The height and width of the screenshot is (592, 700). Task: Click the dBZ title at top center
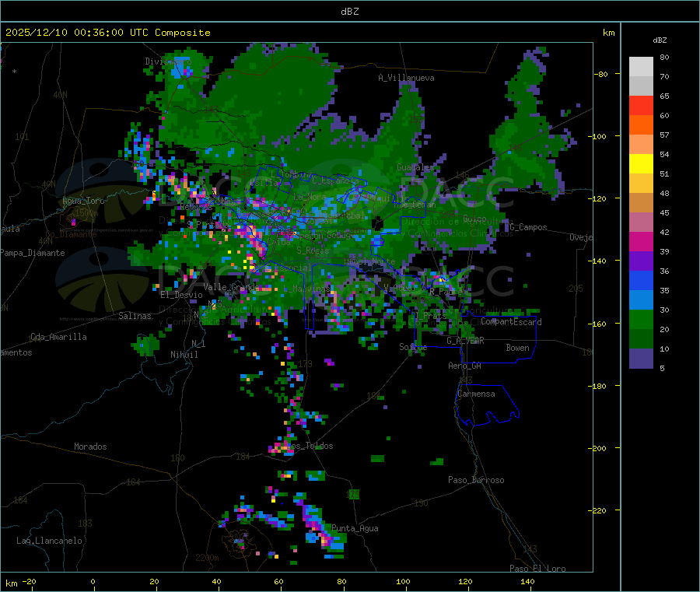click(349, 12)
